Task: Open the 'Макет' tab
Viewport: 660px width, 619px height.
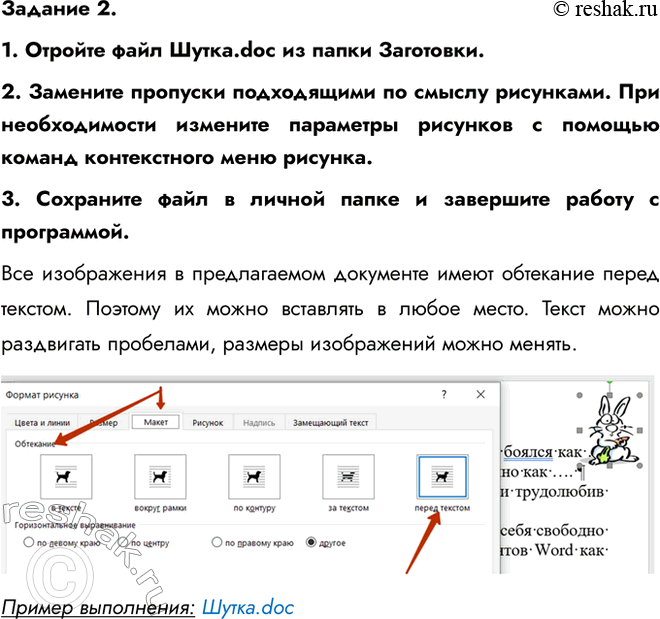Action: click(156, 423)
